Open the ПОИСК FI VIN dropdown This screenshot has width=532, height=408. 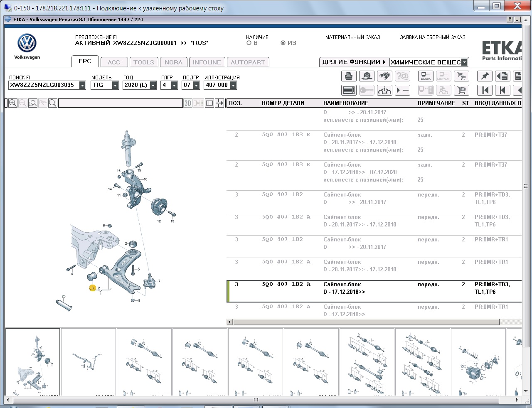coord(82,85)
